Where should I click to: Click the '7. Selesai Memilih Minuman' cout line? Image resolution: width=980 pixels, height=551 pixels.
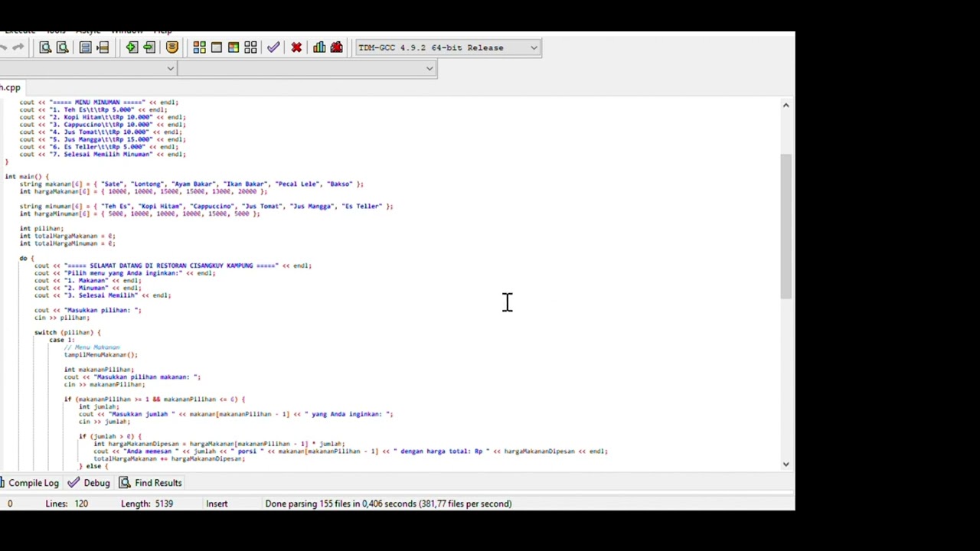tap(103, 155)
